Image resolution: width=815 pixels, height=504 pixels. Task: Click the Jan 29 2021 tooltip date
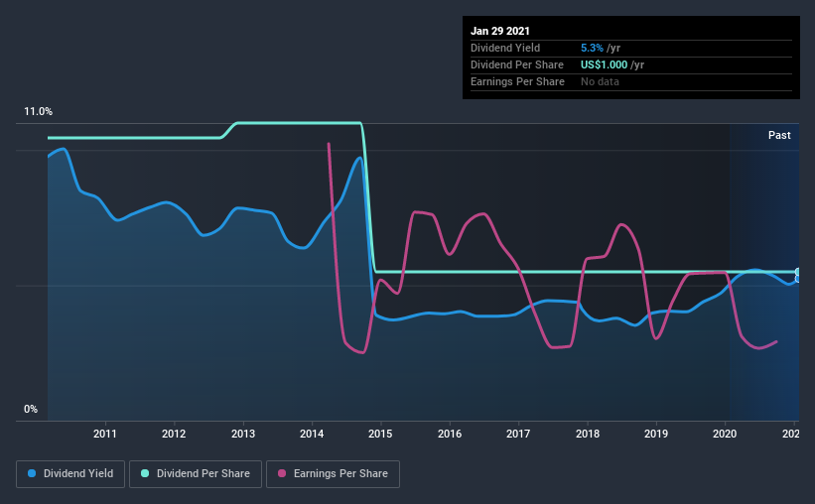point(500,31)
